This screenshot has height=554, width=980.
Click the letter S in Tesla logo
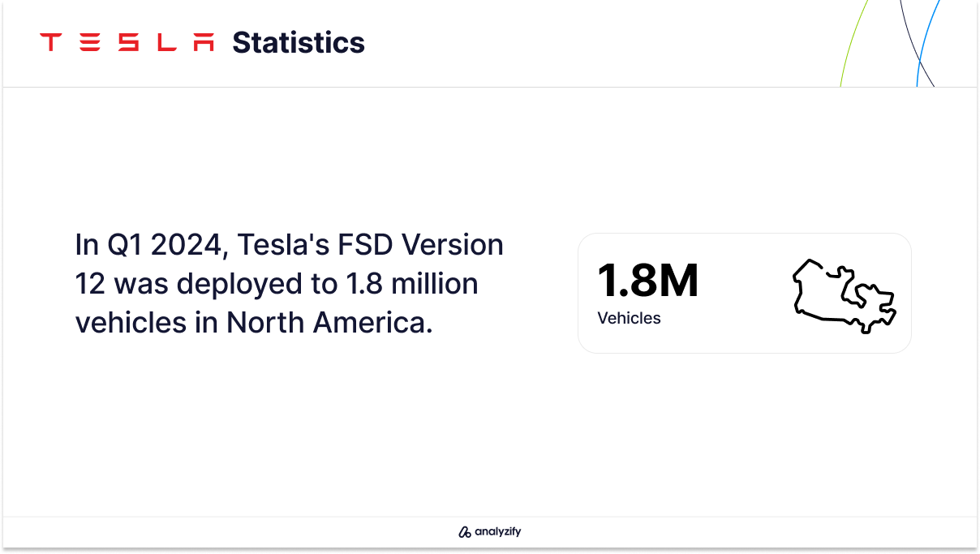click(x=128, y=42)
